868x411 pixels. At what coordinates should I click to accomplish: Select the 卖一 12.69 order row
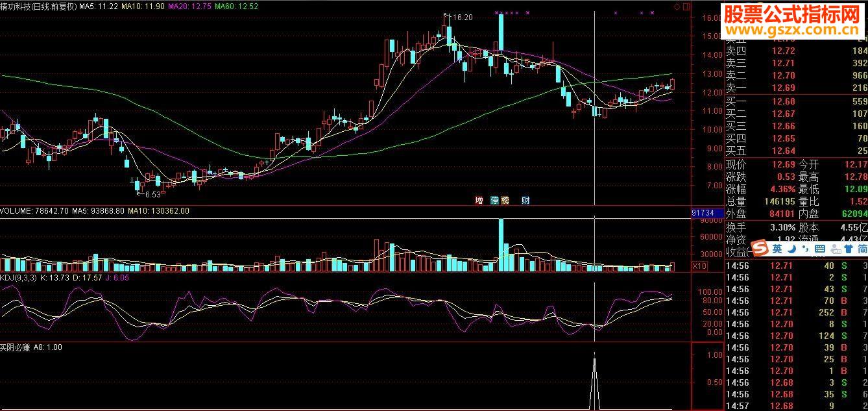click(x=796, y=88)
